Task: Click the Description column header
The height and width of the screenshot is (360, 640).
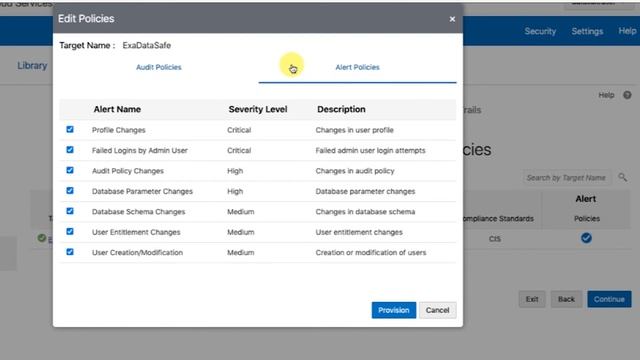Action: point(341,109)
